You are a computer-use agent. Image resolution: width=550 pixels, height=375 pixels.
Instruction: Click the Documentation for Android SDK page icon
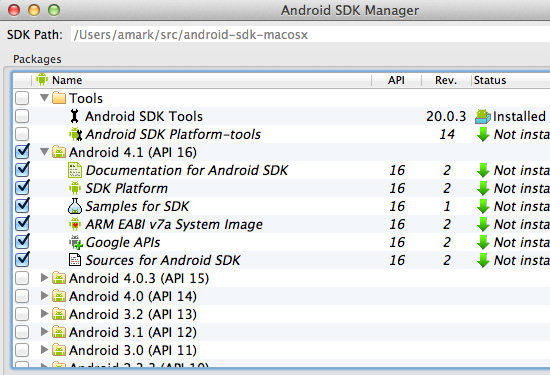click(75, 170)
